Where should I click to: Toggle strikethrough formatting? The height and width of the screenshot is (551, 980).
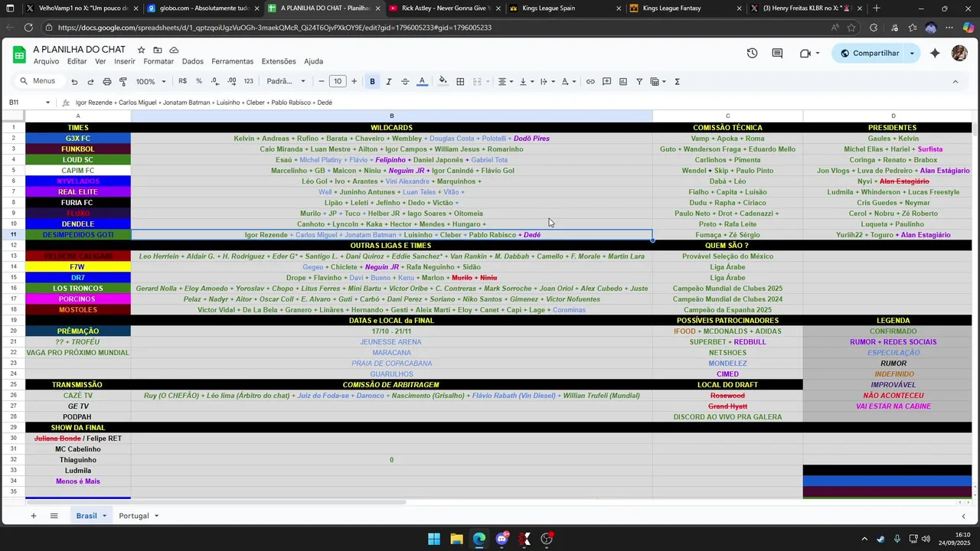pyautogui.click(x=405, y=82)
